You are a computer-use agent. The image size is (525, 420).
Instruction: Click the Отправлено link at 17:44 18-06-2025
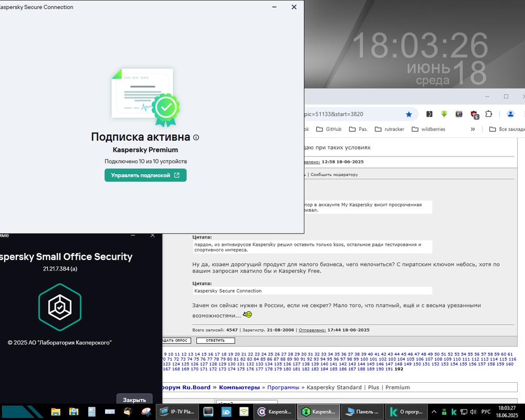pyautogui.click(x=312, y=330)
